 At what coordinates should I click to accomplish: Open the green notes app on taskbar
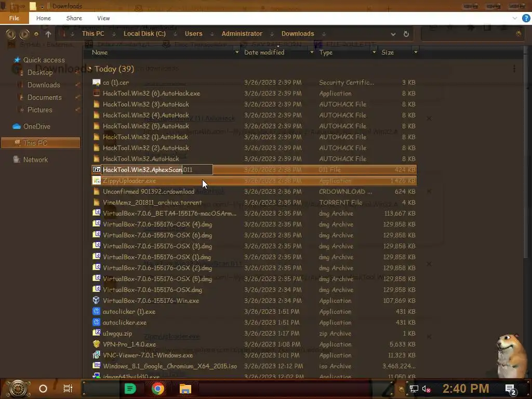coord(130,389)
